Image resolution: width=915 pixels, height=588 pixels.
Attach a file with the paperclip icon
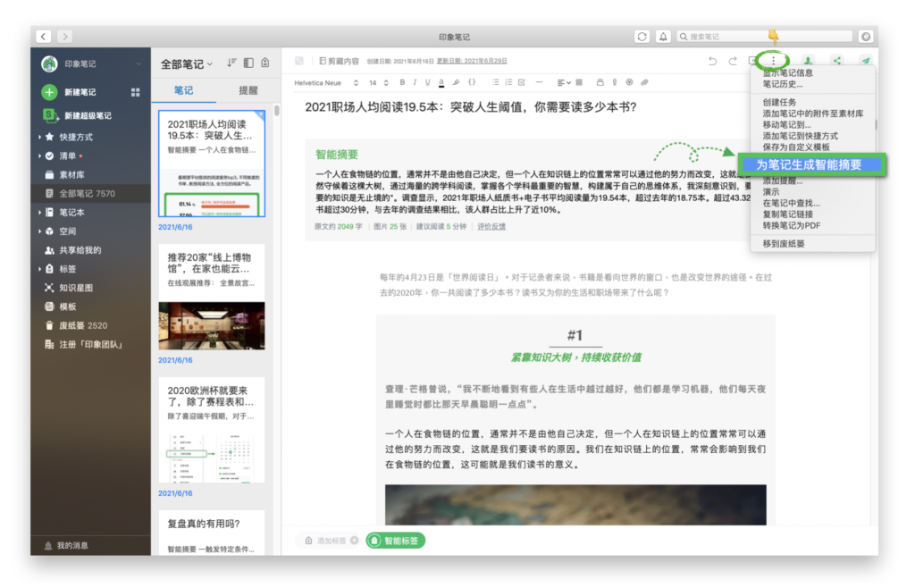pos(644,82)
